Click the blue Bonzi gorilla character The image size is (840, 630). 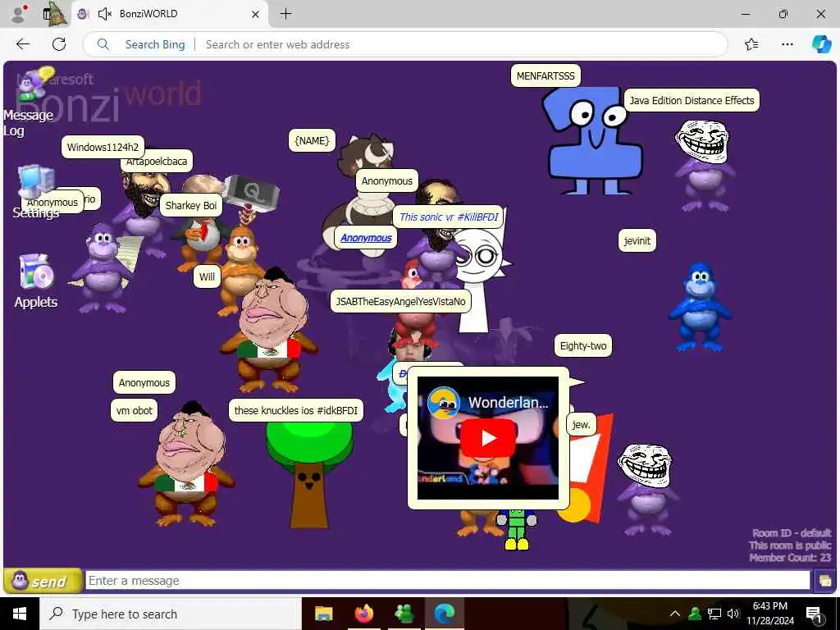tap(700, 307)
